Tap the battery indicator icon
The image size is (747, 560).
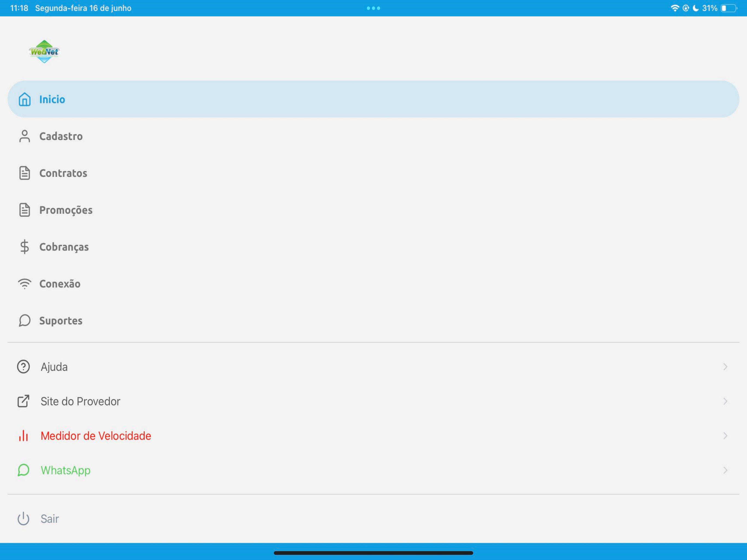729,8
